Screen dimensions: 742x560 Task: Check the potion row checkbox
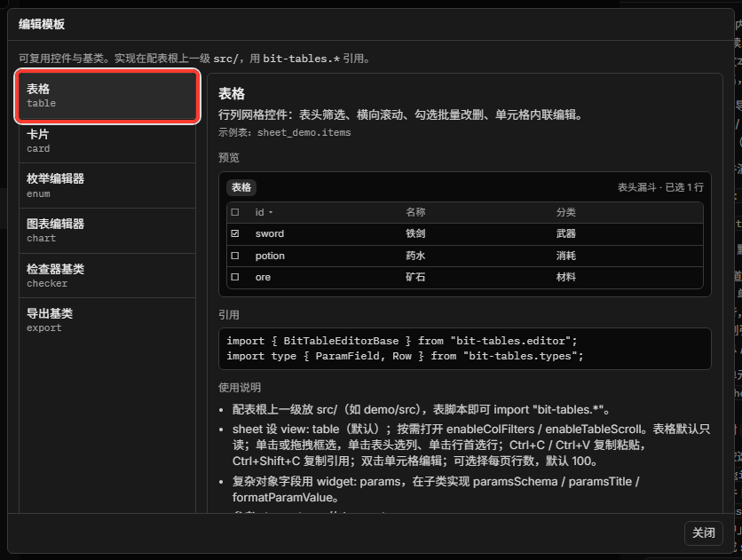point(235,256)
